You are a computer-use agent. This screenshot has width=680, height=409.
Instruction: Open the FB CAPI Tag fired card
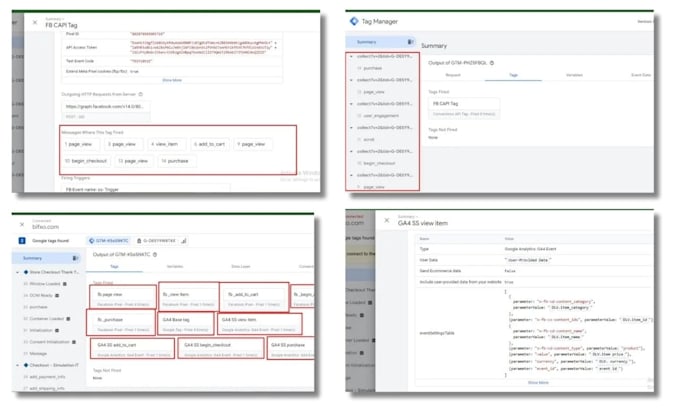coord(464,108)
